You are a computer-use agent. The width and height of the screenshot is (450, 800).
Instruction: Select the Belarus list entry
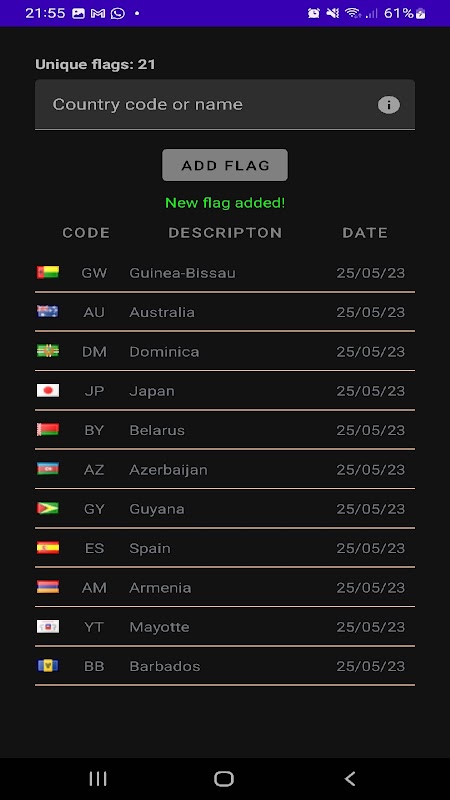225,430
